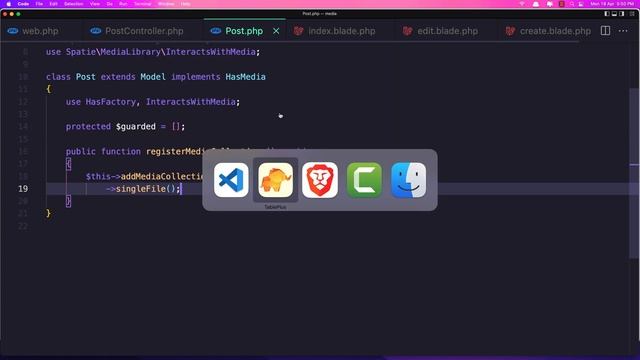Click the date and time in menu bar
This screenshot has height=360, width=640.
[612, 4]
